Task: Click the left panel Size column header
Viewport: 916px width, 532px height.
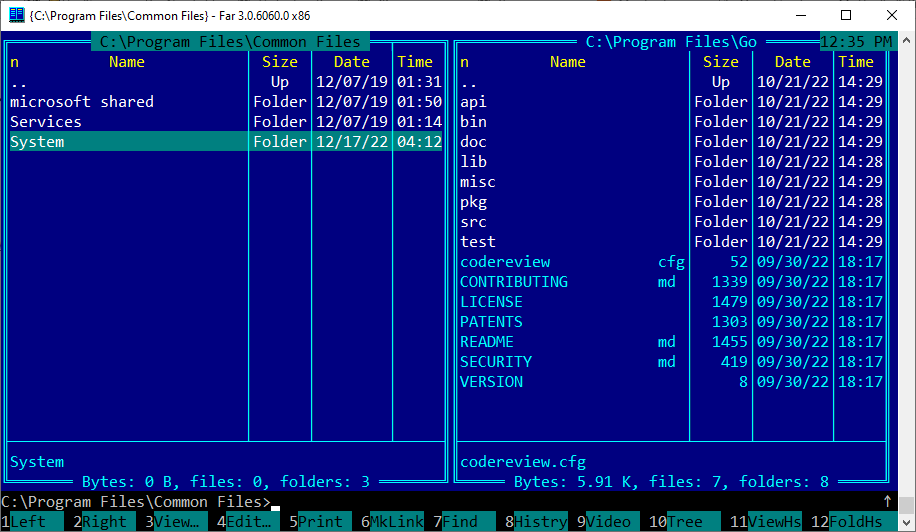Action: [x=280, y=62]
